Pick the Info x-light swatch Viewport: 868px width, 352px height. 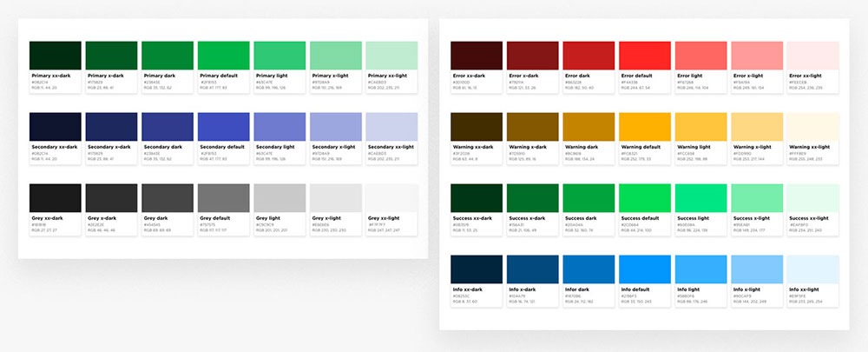tap(757, 269)
